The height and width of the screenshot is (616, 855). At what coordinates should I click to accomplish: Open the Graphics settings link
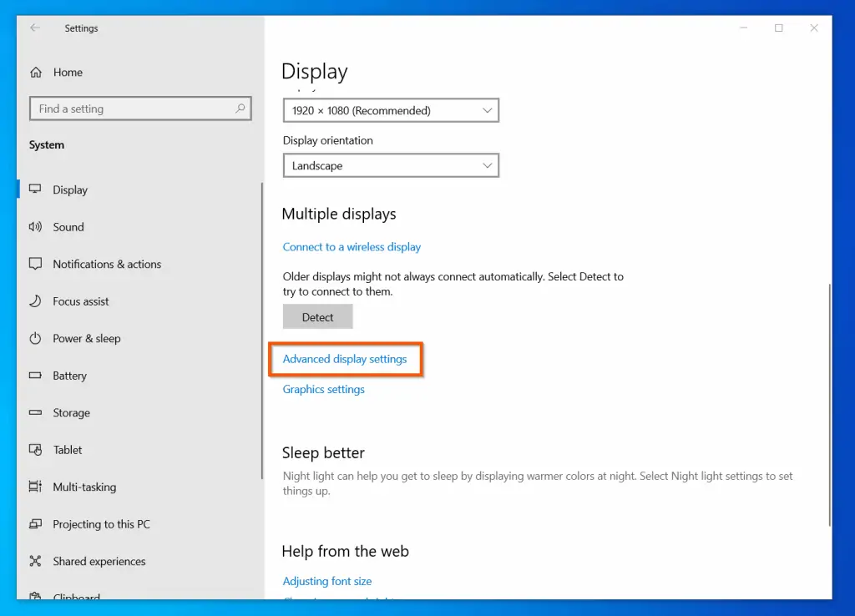(x=324, y=389)
